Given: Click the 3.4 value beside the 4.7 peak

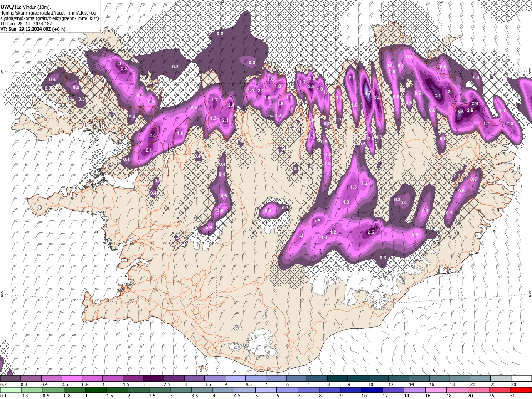Looking at the screenshot, I should pyautogui.click(x=377, y=98).
